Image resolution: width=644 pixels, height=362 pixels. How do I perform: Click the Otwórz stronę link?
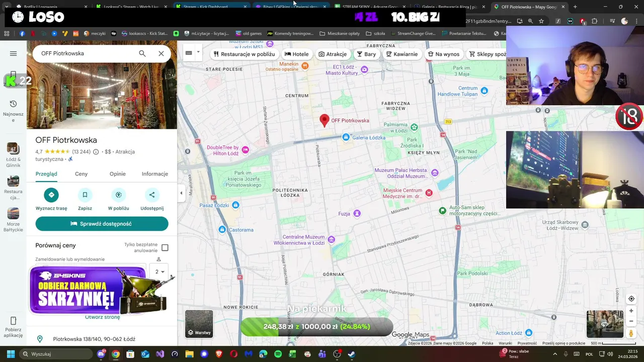click(102, 317)
